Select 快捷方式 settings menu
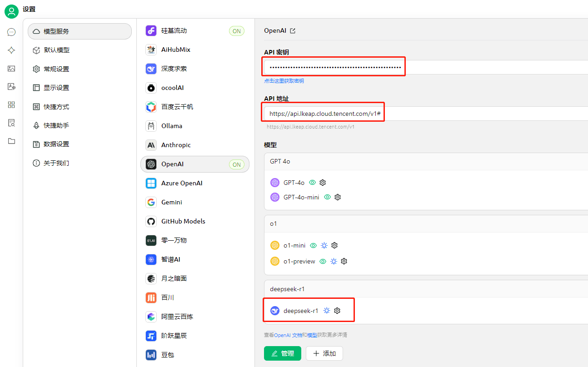The image size is (588, 367). coord(80,107)
